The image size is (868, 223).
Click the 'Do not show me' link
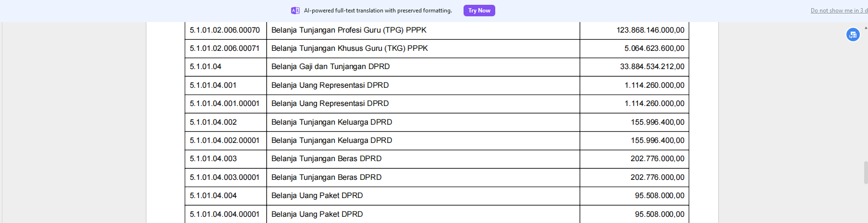tap(838, 11)
